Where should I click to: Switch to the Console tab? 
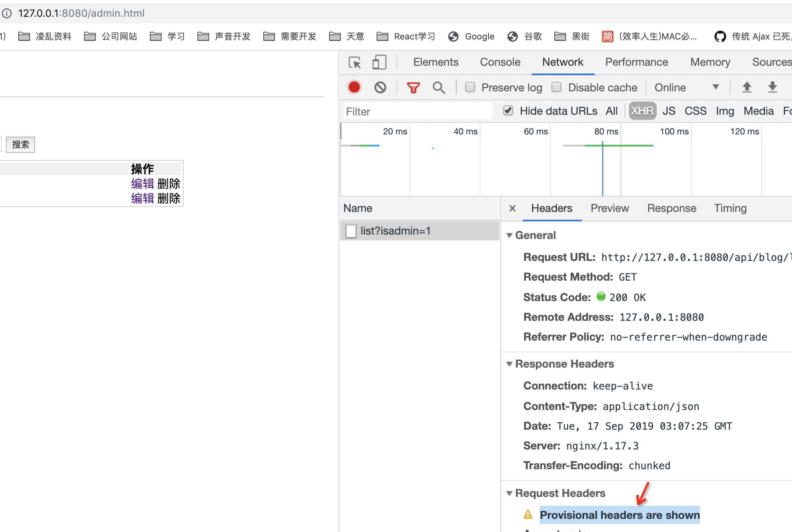coord(500,62)
